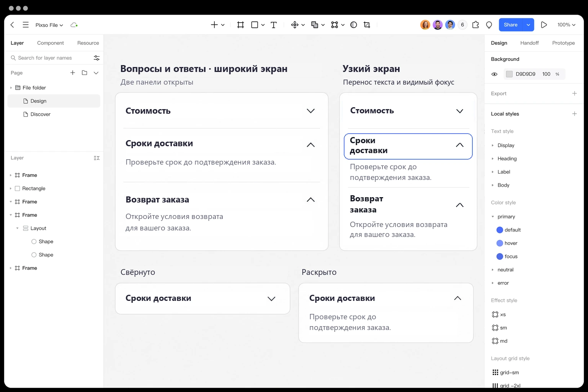Click the background color swatch
The image size is (588, 392).
pos(509,74)
